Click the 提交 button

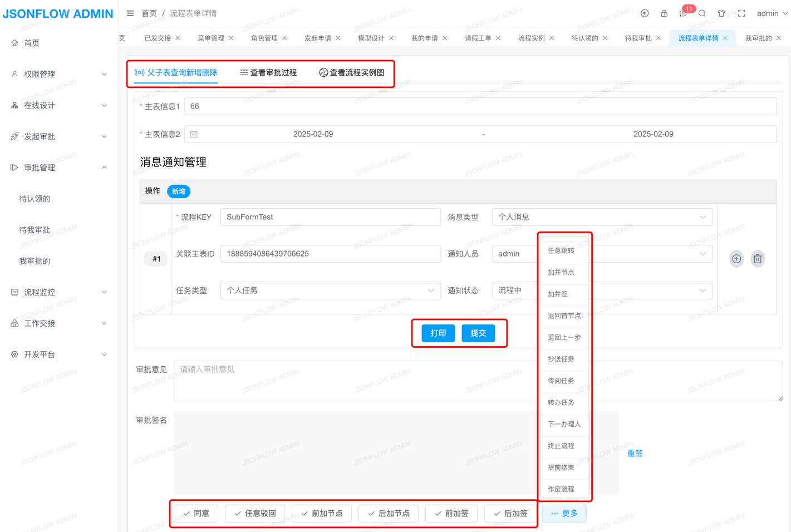click(478, 333)
